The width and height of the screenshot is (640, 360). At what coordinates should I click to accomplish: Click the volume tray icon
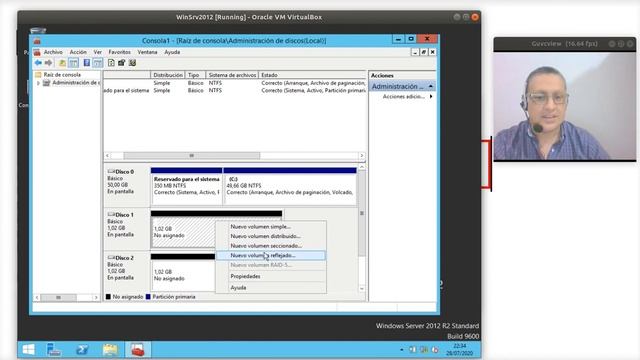coord(435,350)
